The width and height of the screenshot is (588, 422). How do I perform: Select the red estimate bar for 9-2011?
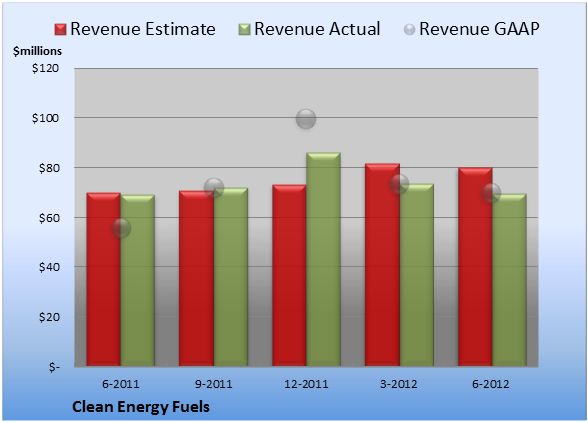[x=196, y=278]
